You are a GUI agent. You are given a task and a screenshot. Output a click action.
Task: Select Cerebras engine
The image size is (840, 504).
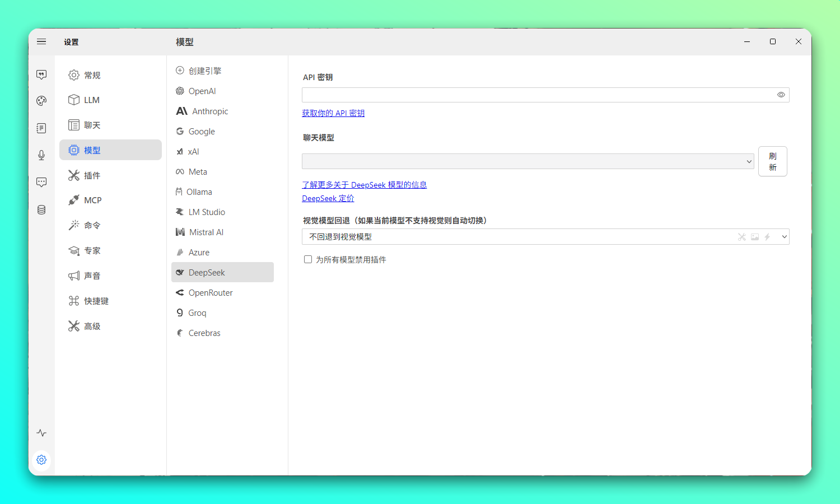point(222,333)
